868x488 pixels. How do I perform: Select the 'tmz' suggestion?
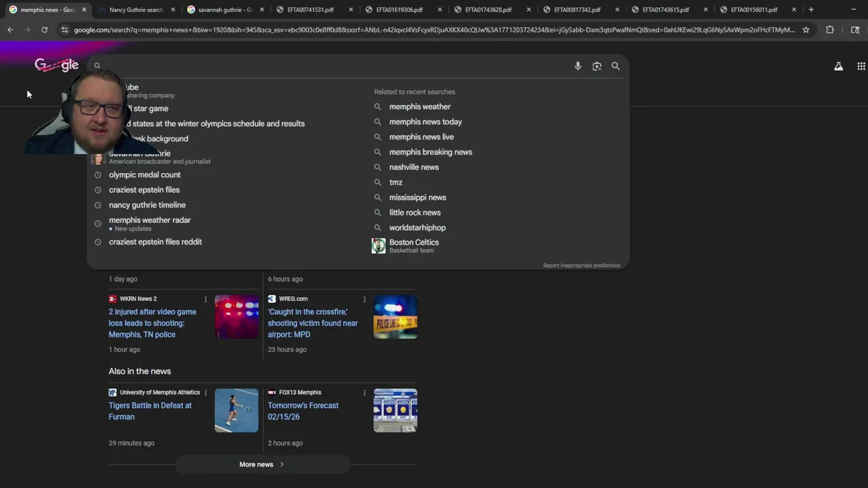pyautogui.click(x=396, y=182)
